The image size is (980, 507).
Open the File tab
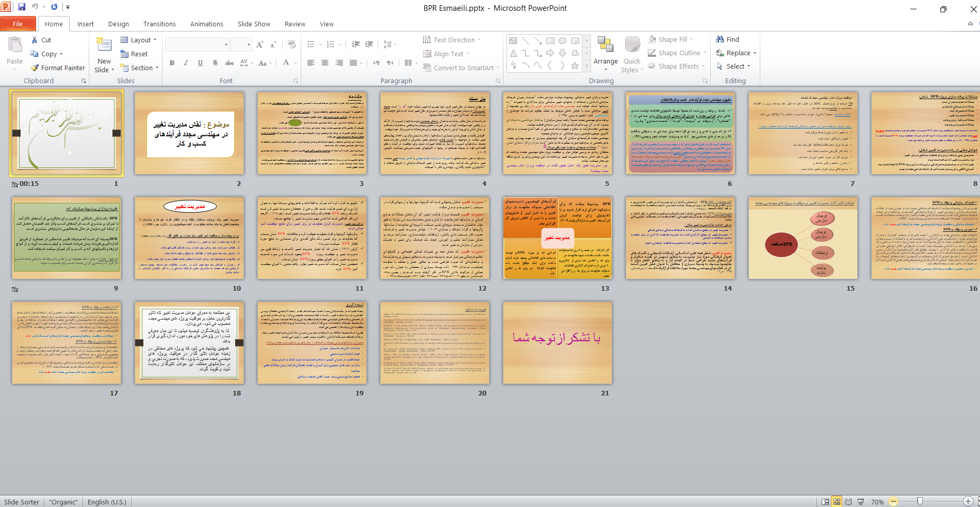(x=18, y=24)
